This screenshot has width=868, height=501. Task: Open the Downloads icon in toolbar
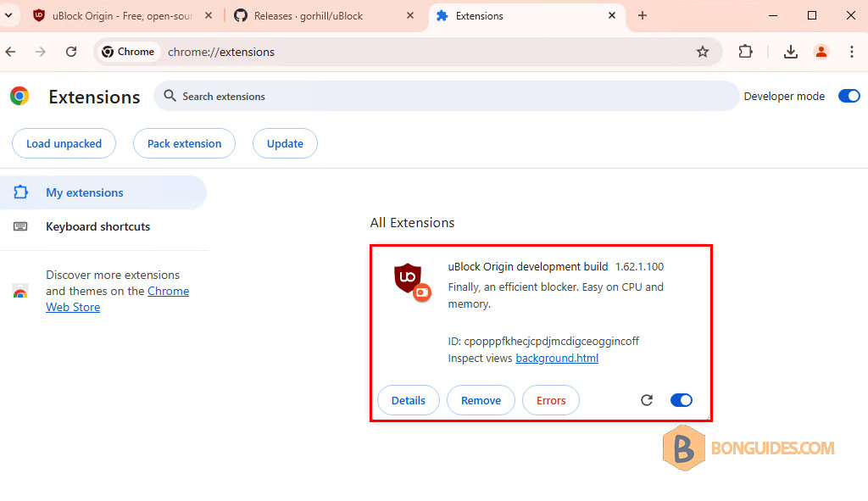tap(790, 52)
